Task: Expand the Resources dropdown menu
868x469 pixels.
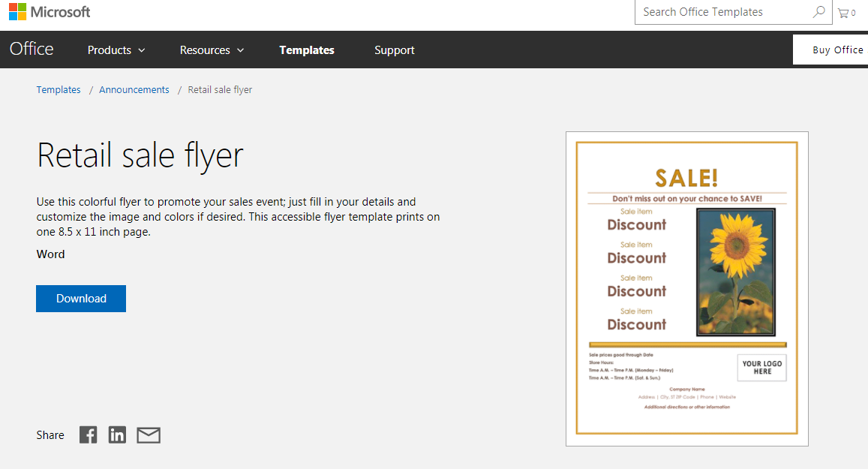Action: (212, 50)
